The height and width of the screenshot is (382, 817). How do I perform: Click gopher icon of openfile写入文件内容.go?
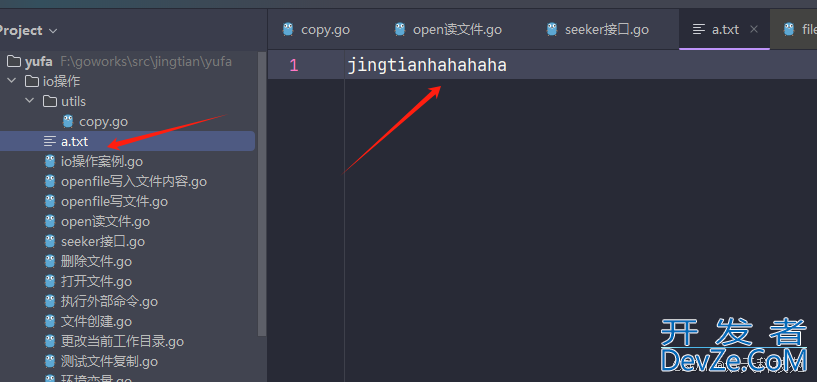click(50, 181)
